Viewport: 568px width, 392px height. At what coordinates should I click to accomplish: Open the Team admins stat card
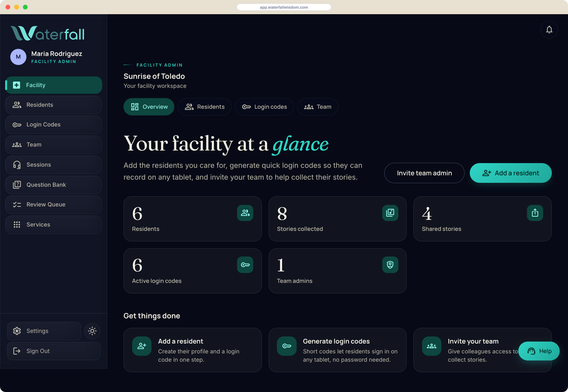coord(338,271)
